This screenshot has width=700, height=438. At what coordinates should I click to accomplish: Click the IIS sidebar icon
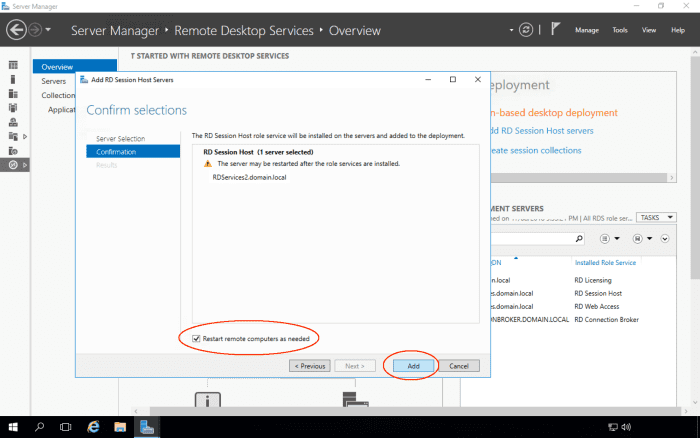tap(13, 151)
